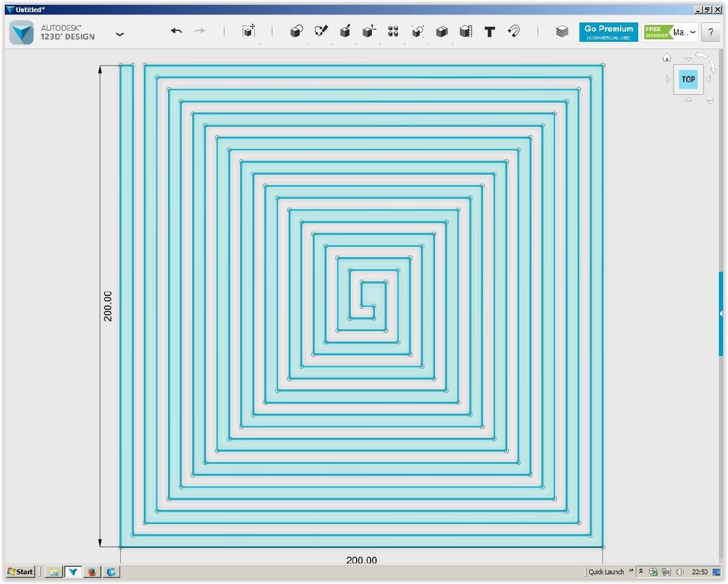The width and height of the screenshot is (728, 584).
Task: Select the Sketch tool
Action: pos(321,32)
